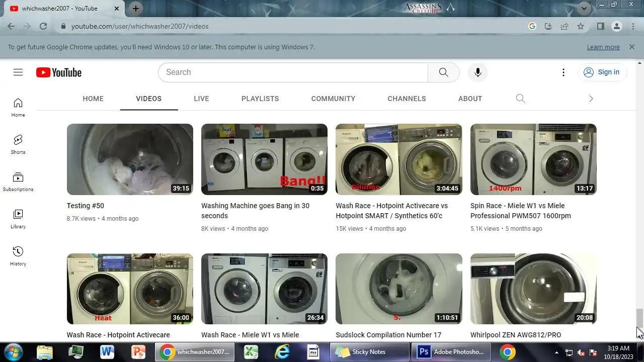
Task: Open Sudslock Compilation Number 17 title
Action: click(x=388, y=335)
